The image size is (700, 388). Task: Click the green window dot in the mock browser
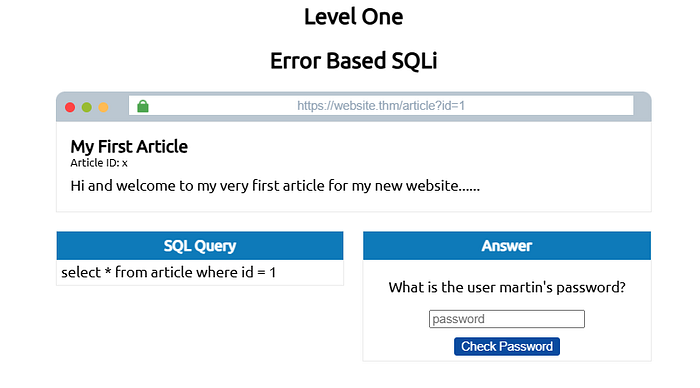coord(87,107)
